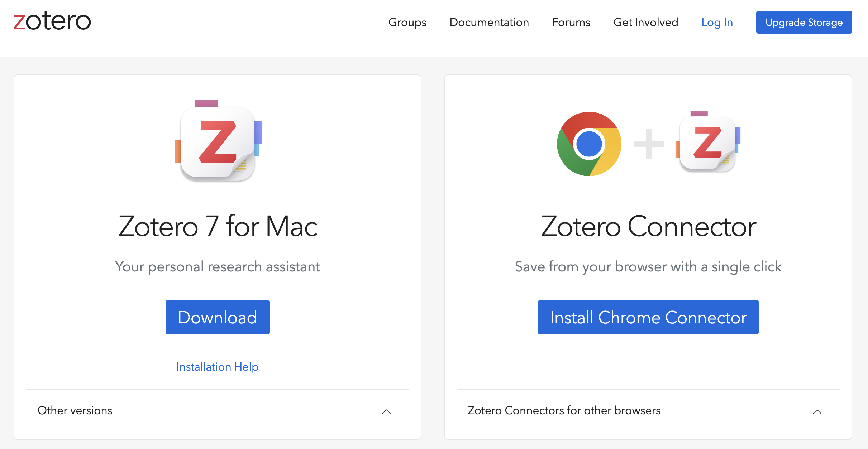This screenshot has width=868, height=449.
Task: Open the Forums navigation link
Action: [571, 22]
